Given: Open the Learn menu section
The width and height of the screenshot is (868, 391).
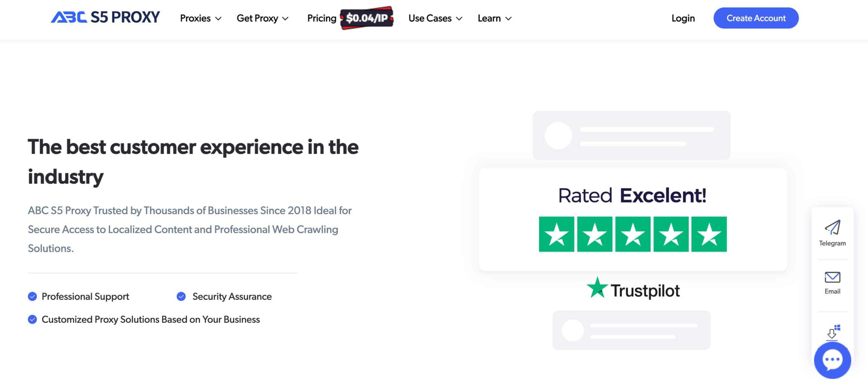Looking at the screenshot, I should tap(494, 18).
